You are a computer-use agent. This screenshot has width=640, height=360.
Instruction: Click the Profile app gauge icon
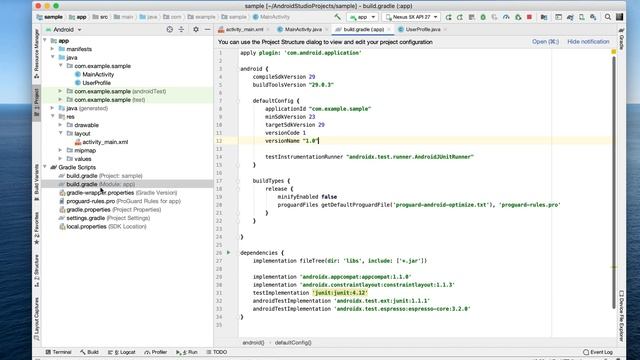pos(506,17)
